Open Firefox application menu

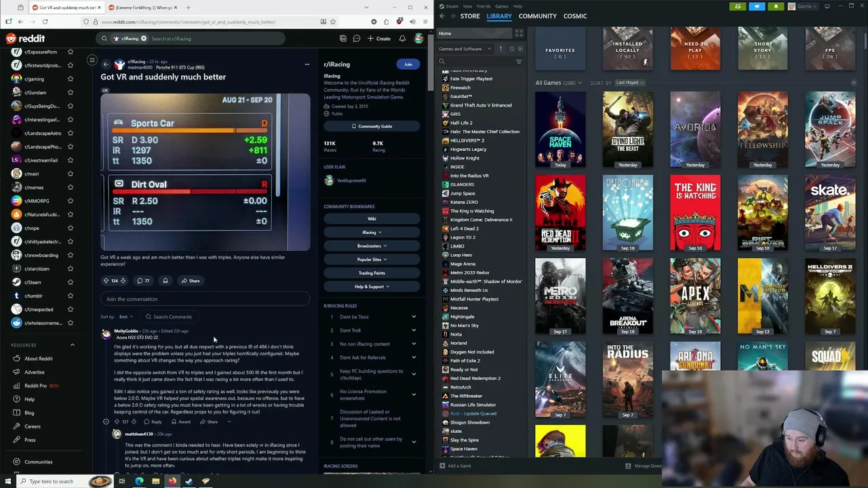pos(425,22)
